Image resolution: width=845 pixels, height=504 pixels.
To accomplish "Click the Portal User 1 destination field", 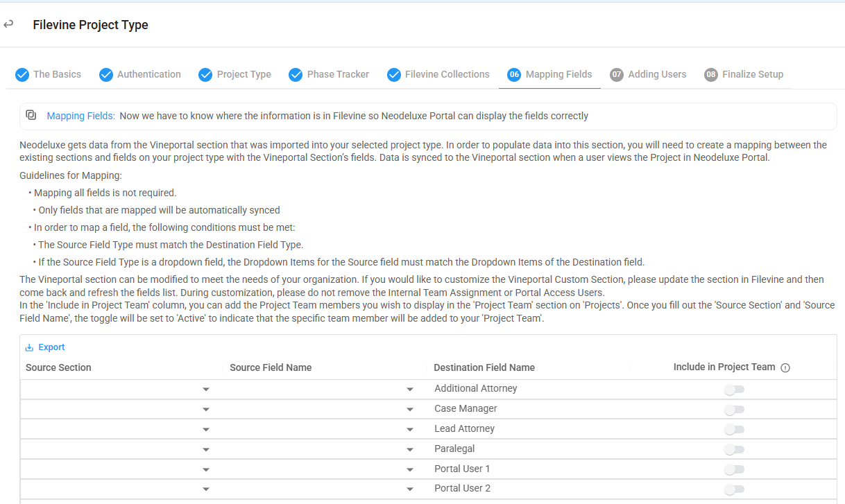I will point(462,469).
